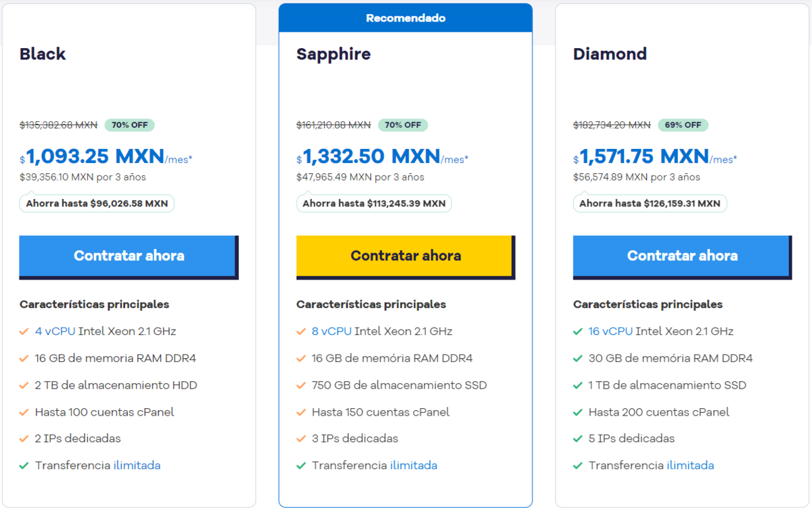812x509 pixels.
Task: Click the ilimitada link under Diamond plan
Action: (x=690, y=466)
